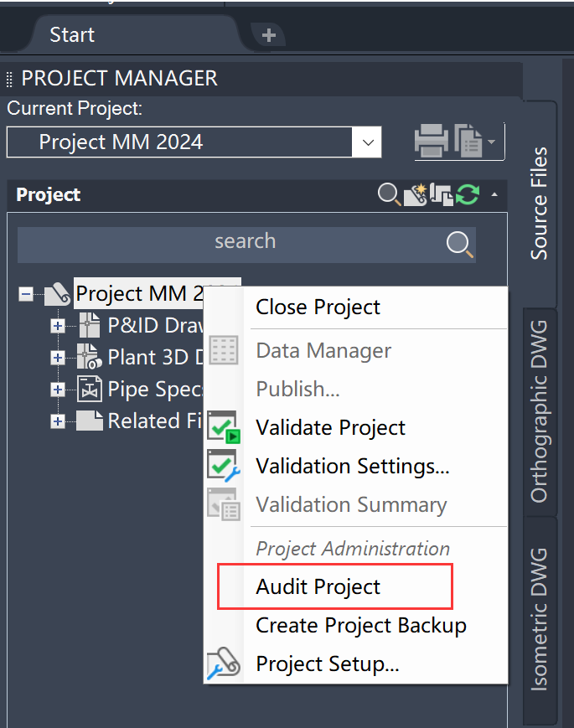Click the new drawing icon with sparkle
Image resolution: width=574 pixels, height=728 pixels.
click(x=415, y=194)
